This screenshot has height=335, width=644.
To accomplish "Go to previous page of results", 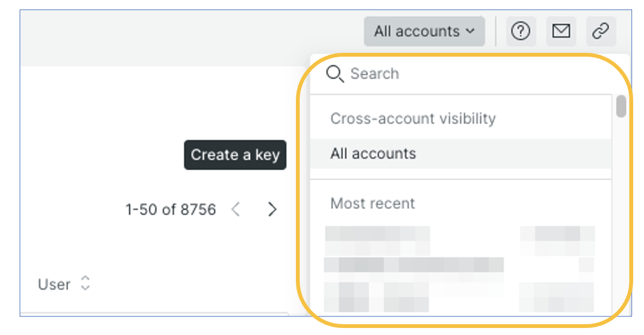I will pos(235,210).
